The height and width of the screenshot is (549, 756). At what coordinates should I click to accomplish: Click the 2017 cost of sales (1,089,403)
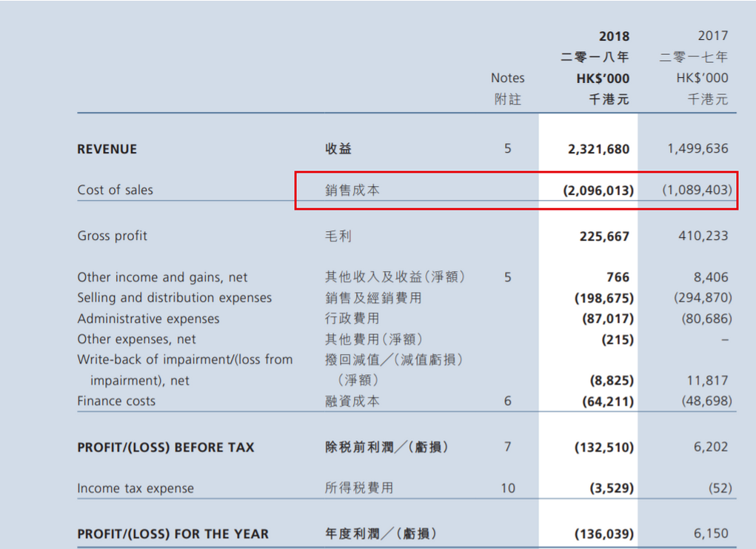click(698, 190)
